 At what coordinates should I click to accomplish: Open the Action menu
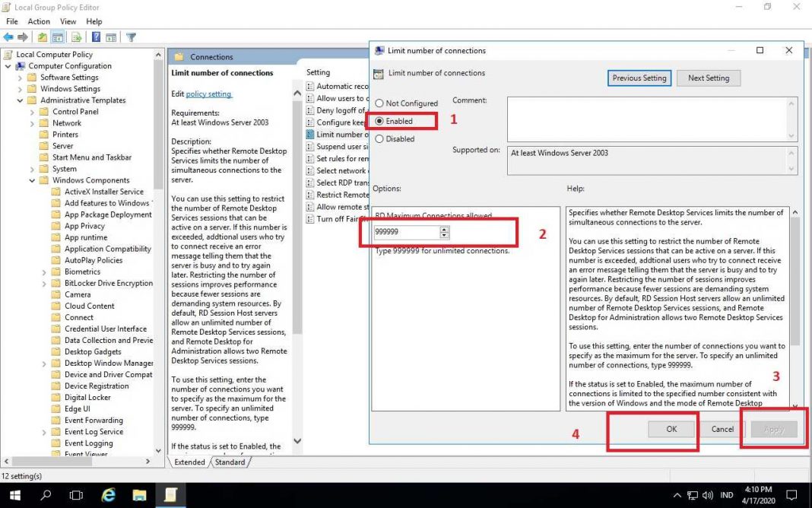tap(39, 21)
